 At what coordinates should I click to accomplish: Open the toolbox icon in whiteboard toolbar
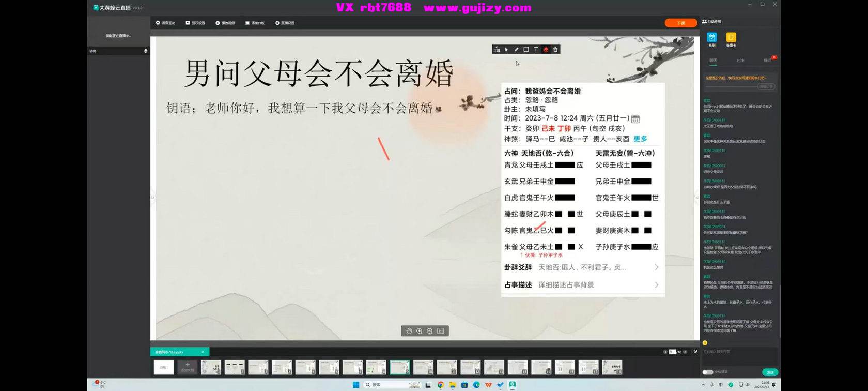[x=497, y=50]
